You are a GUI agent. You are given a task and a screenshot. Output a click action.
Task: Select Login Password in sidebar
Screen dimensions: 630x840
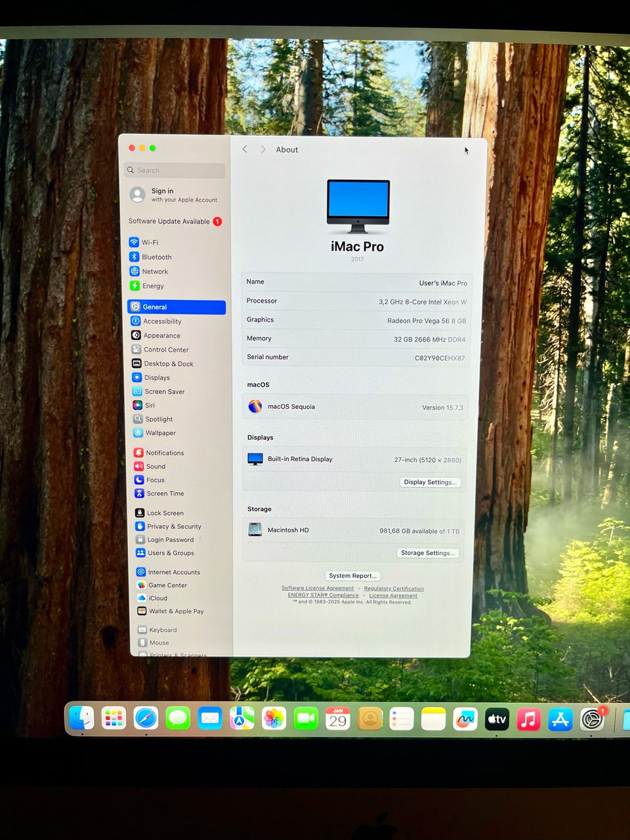(165, 539)
